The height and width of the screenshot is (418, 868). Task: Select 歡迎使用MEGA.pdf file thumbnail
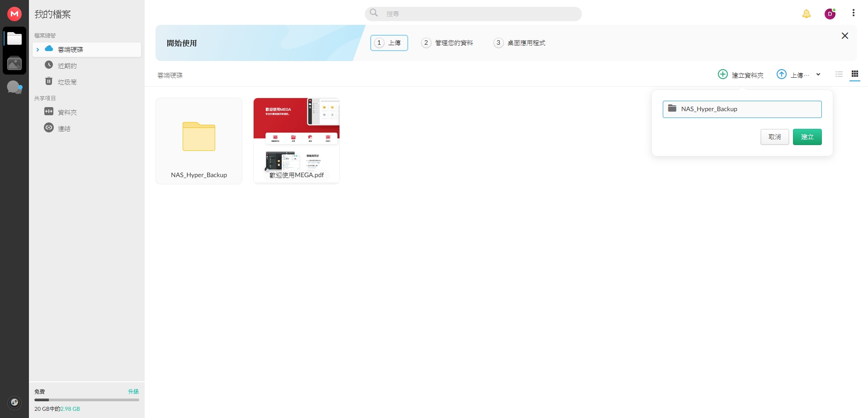297,141
